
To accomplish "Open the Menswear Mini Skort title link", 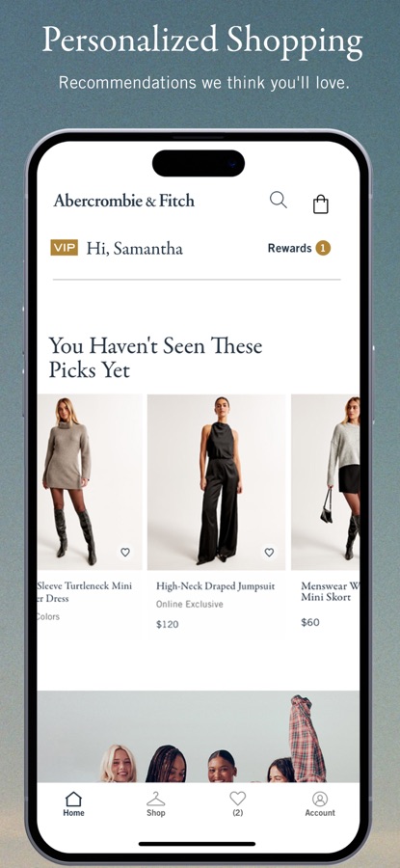I will (330, 592).
